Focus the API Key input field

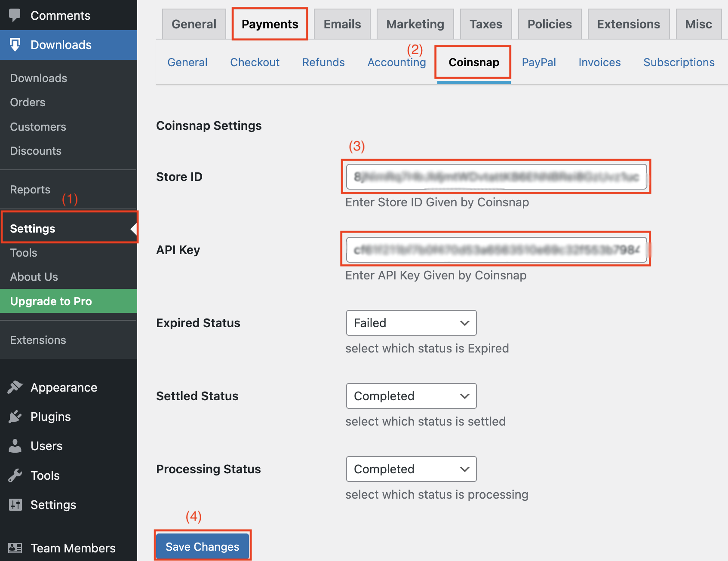click(x=496, y=250)
